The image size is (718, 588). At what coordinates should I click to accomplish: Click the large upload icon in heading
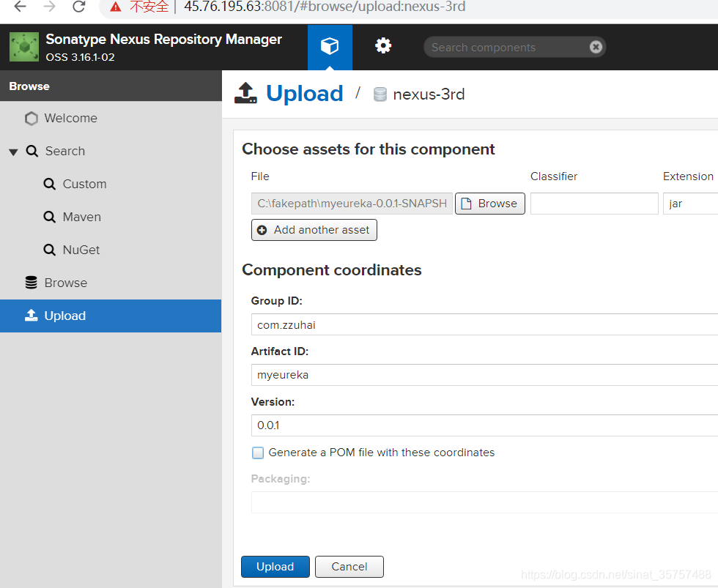click(x=246, y=93)
